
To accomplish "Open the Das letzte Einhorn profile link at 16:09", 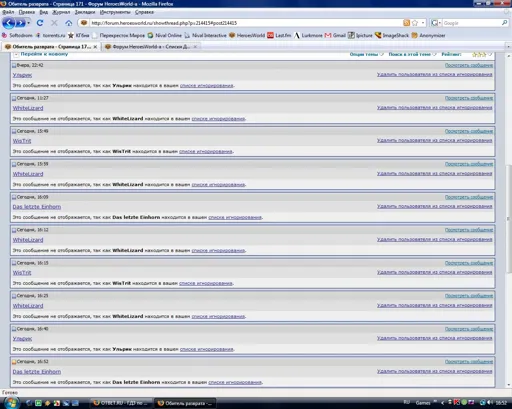I will (x=37, y=207).
